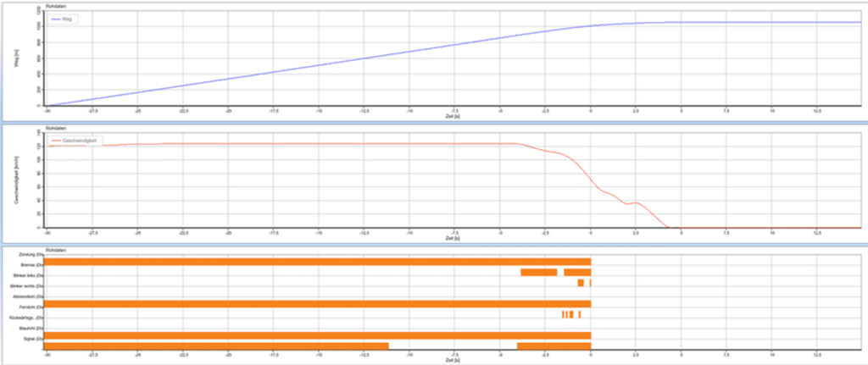Screen dimensions: 868x365
Task: Click the Signal row label
Action: (x=33, y=339)
